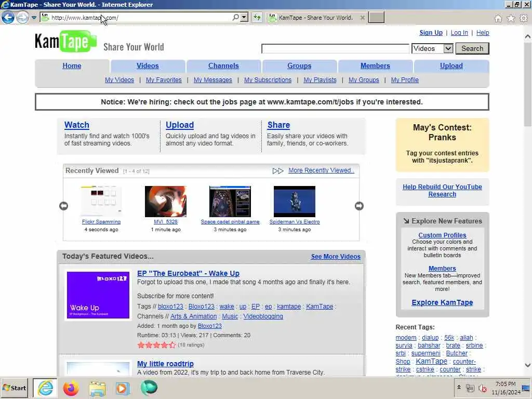Click the Log In link
This screenshot has width=532, height=399.
[459, 33]
